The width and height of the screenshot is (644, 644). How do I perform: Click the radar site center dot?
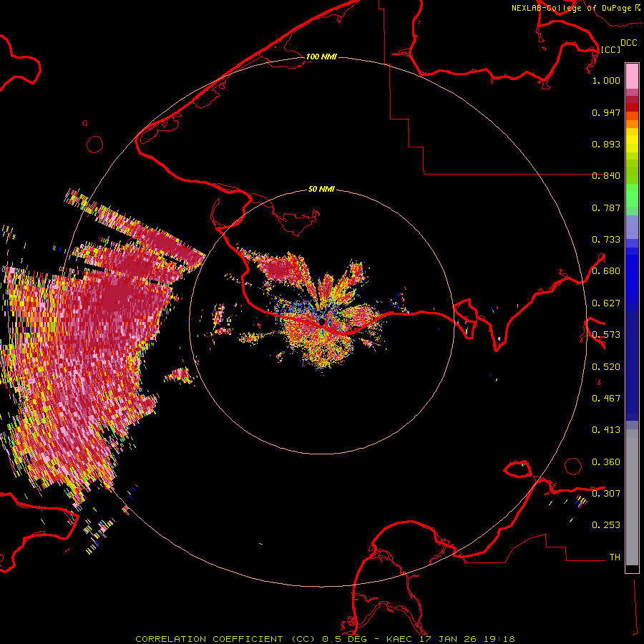323,321
